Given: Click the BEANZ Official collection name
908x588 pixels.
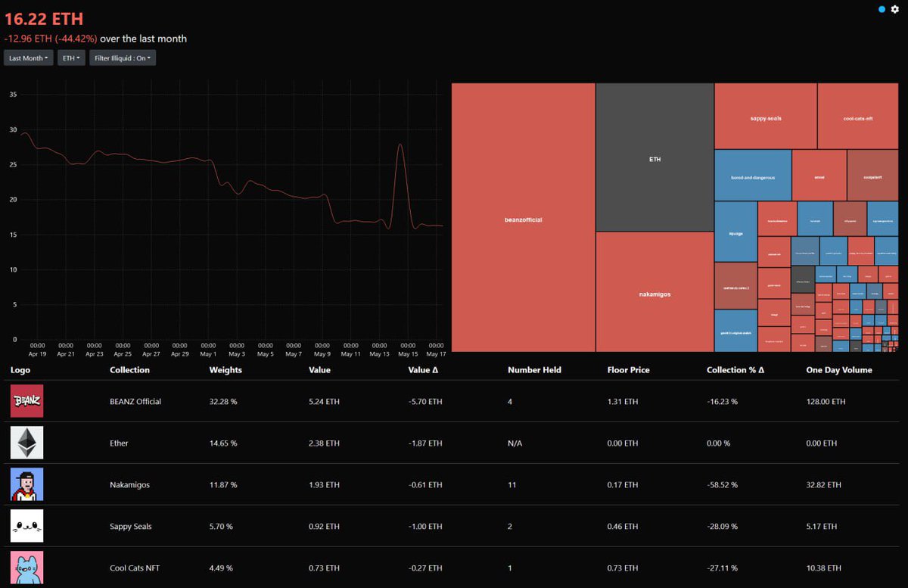Looking at the screenshot, I should [135, 401].
